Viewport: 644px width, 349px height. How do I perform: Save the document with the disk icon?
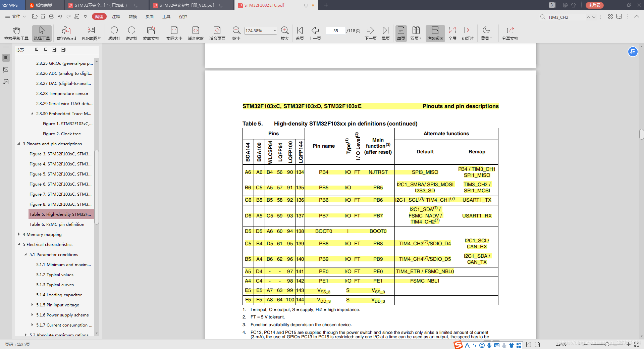pos(43,16)
